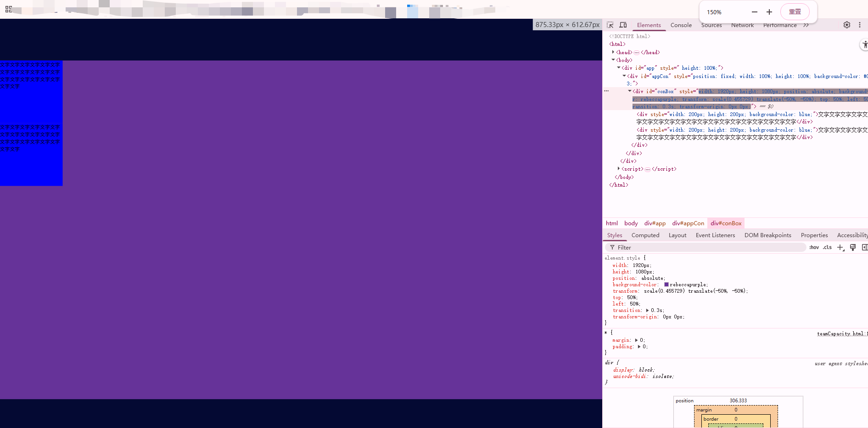Edit the transform scale translate value
Viewport: 868px width, 428px height.
695,291
